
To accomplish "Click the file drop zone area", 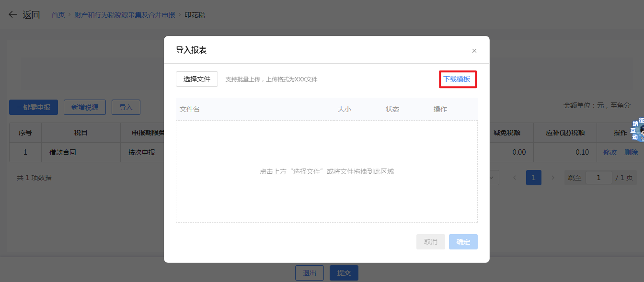I will 326,171.
